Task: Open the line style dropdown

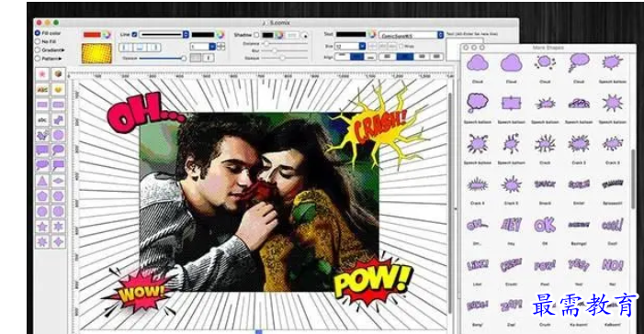Action: click(164, 35)
